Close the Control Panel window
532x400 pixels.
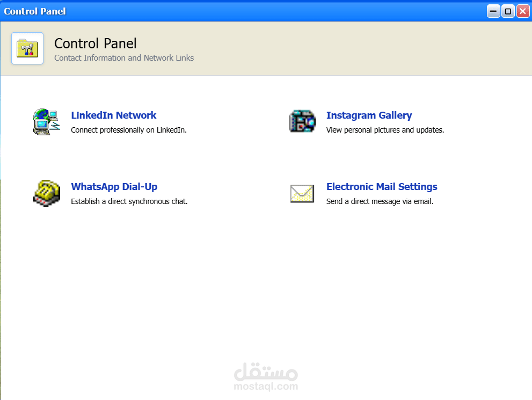pos(523,11)
